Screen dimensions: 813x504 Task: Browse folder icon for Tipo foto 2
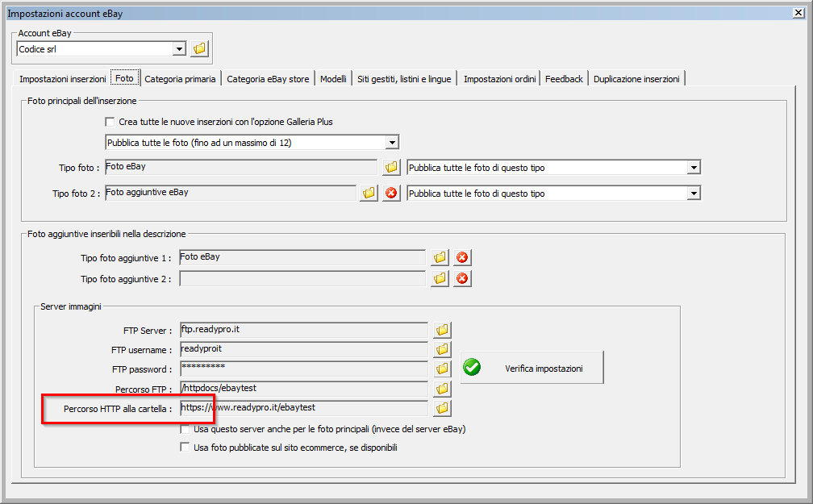click(369, 193)
